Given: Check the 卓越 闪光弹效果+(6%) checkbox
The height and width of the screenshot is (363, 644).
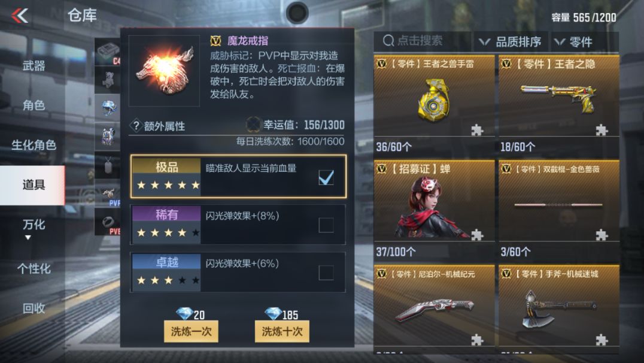Looking at the screenshot, I should (x=326, y=273).
